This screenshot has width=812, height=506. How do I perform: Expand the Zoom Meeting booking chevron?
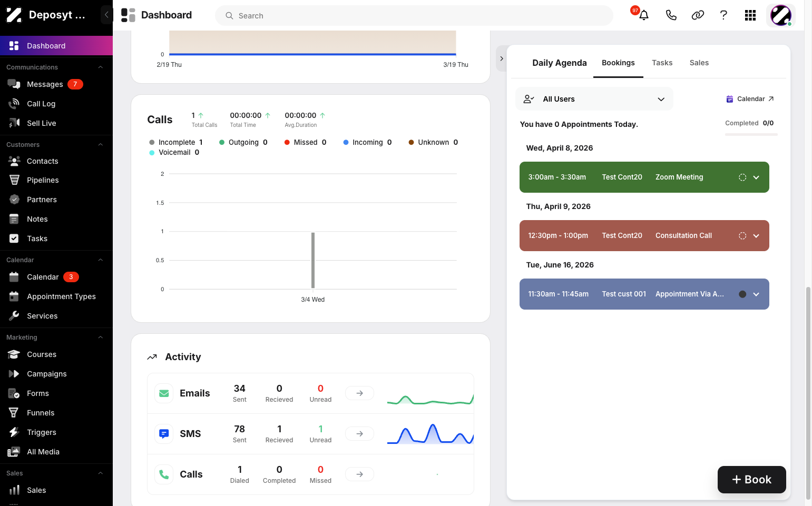(756, 177)
